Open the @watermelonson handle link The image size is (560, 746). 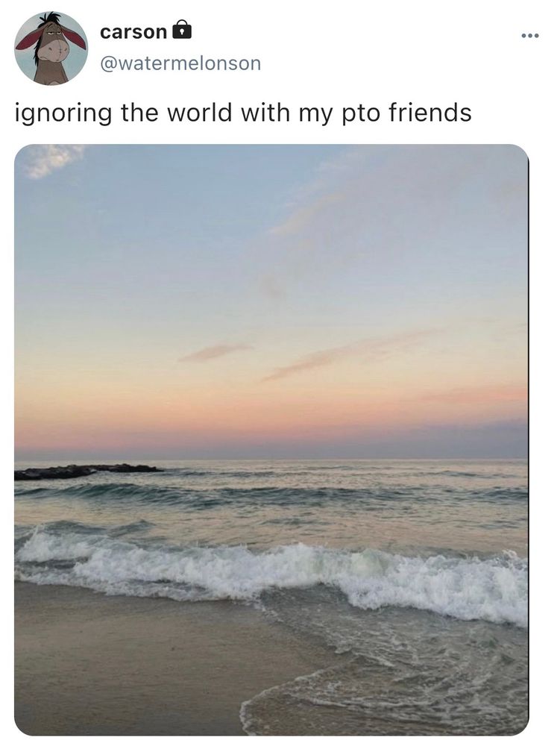[180, 63]
